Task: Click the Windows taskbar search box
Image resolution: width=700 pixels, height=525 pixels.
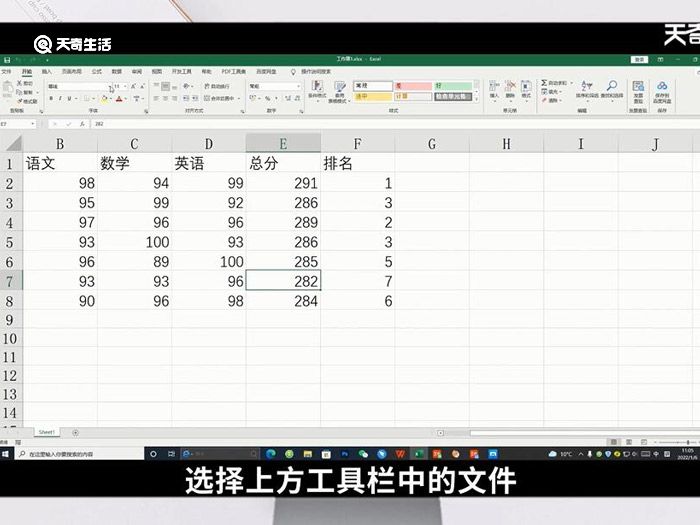Action: point(79,454)
